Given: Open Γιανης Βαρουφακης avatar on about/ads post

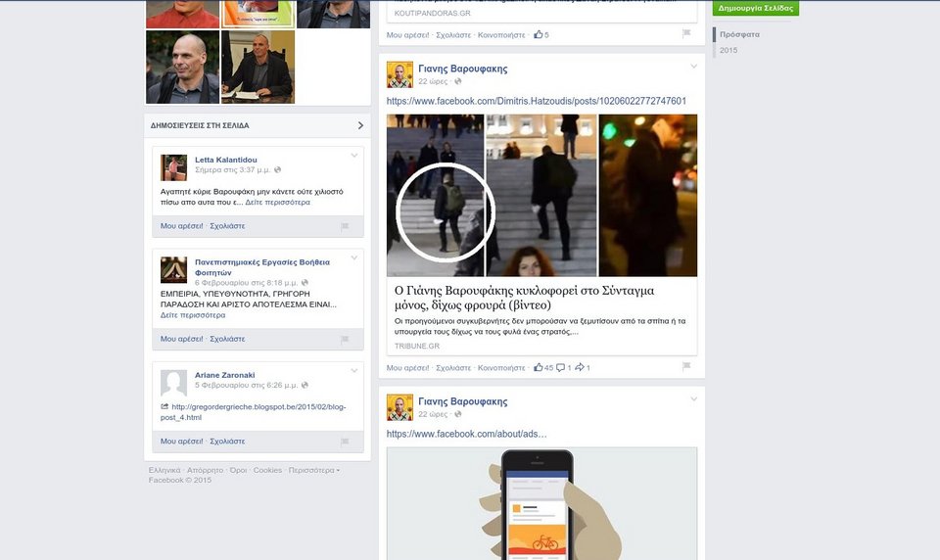Looking at the screenshot, I should pos(399,407).
